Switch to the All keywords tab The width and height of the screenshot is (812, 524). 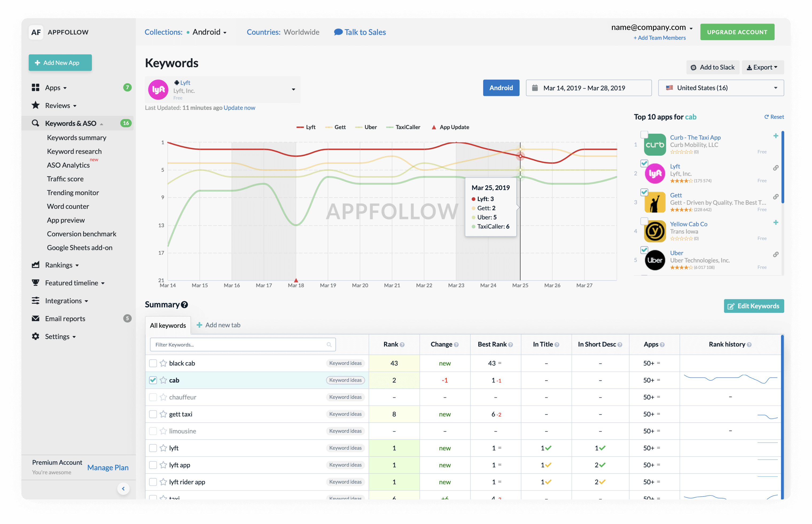168,325
